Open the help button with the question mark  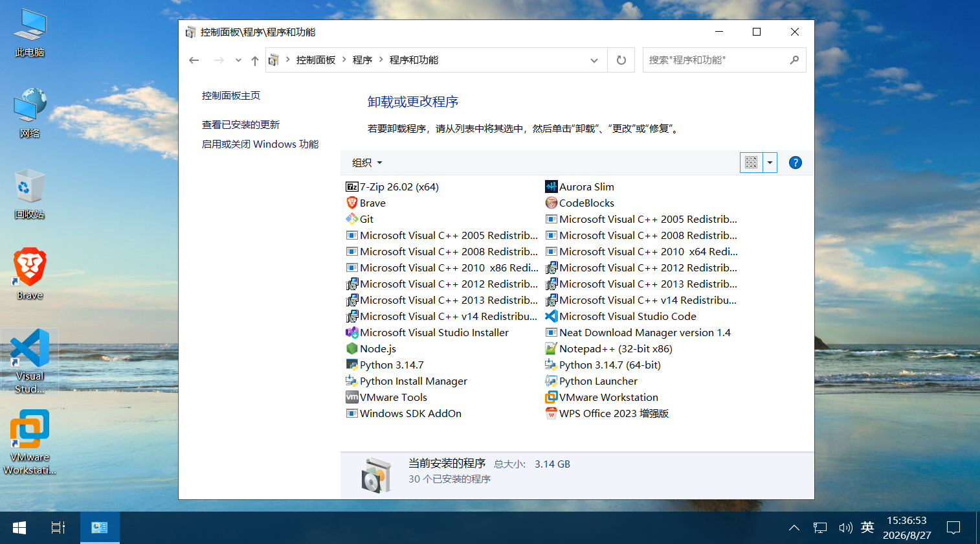coord(796,163)
